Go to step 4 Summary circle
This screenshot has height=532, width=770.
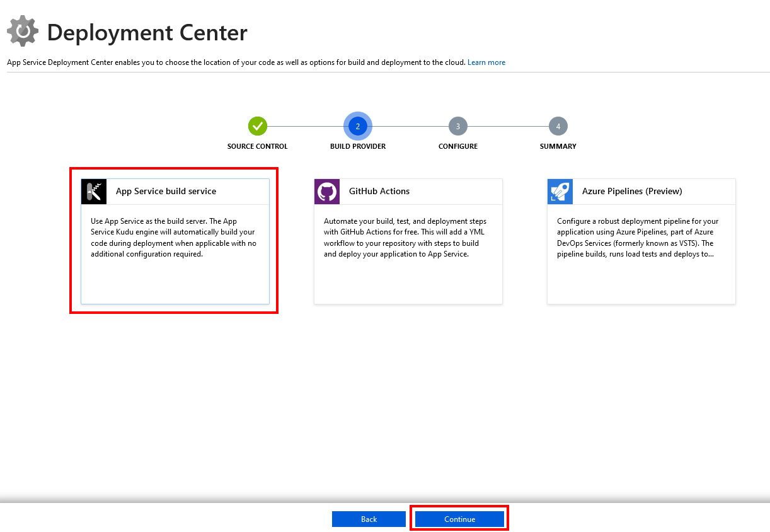(x=558, y=126)
